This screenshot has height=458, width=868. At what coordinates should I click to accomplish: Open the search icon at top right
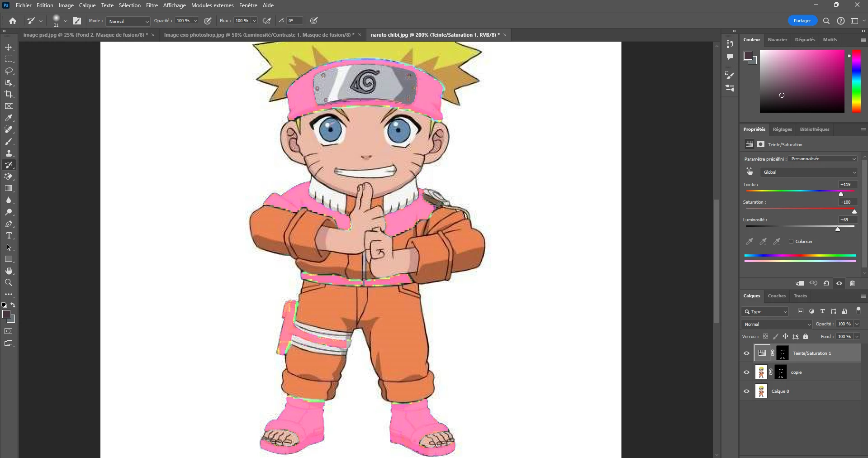(826, 21)
